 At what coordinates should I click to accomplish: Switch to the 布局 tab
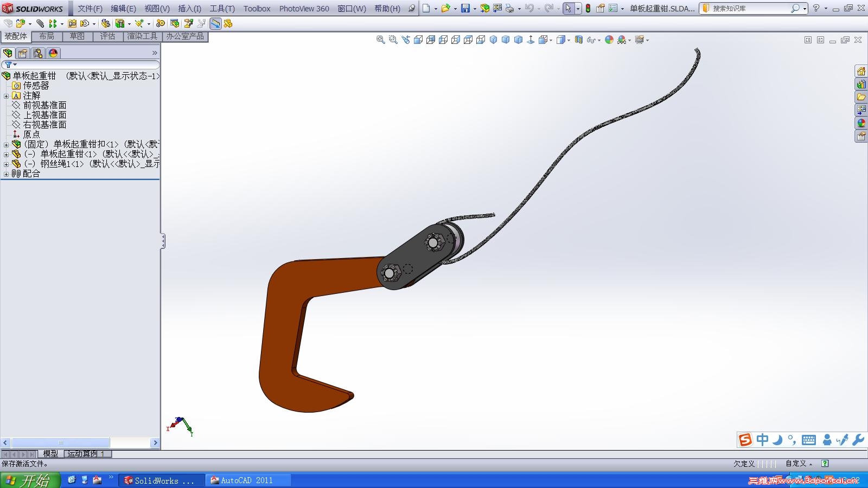(47, 36)
